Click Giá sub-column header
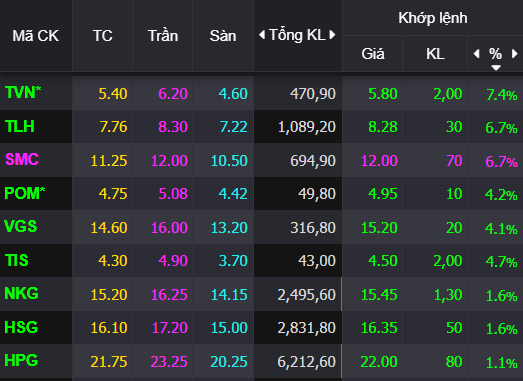Image resolution: width=523 pixels, height=381 pixels. pyautogui.click(x=373, y=54)
